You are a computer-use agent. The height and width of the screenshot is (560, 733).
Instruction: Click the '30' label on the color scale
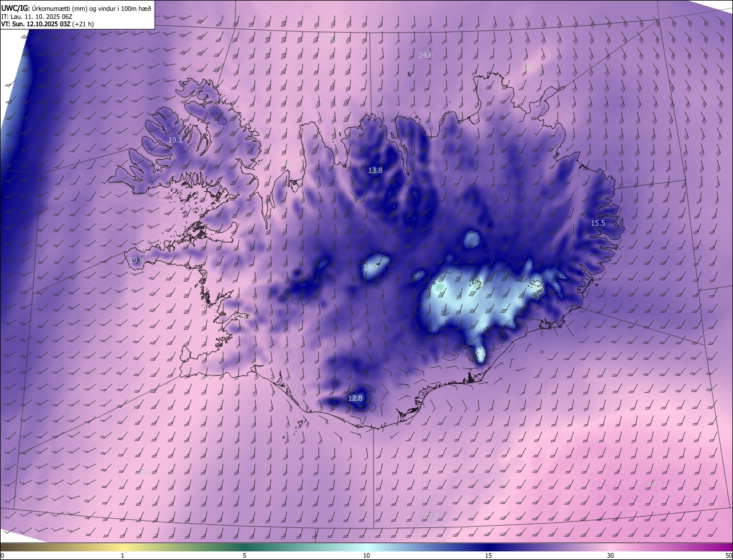tap(610, 556)
